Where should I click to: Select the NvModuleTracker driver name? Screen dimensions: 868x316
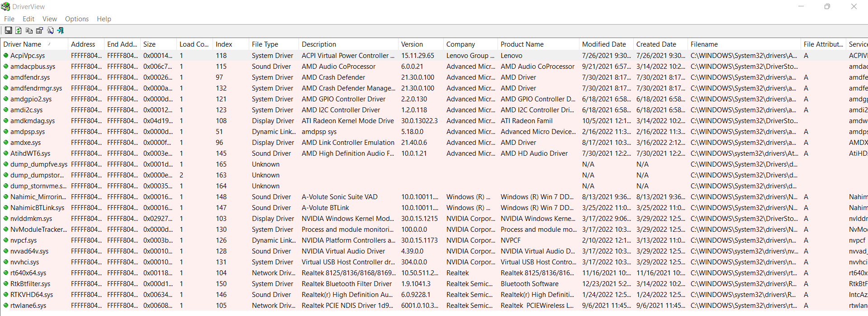coord(38,230)
